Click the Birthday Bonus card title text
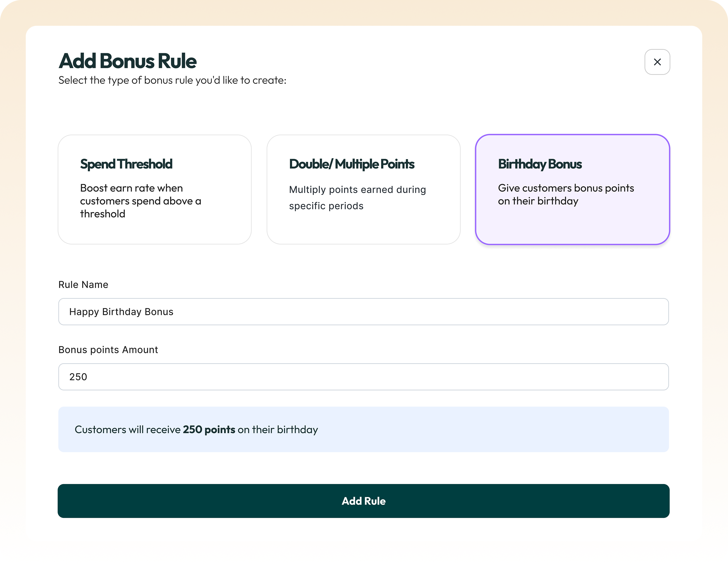Screen dimensions: 728x567 tap(540, 164)
